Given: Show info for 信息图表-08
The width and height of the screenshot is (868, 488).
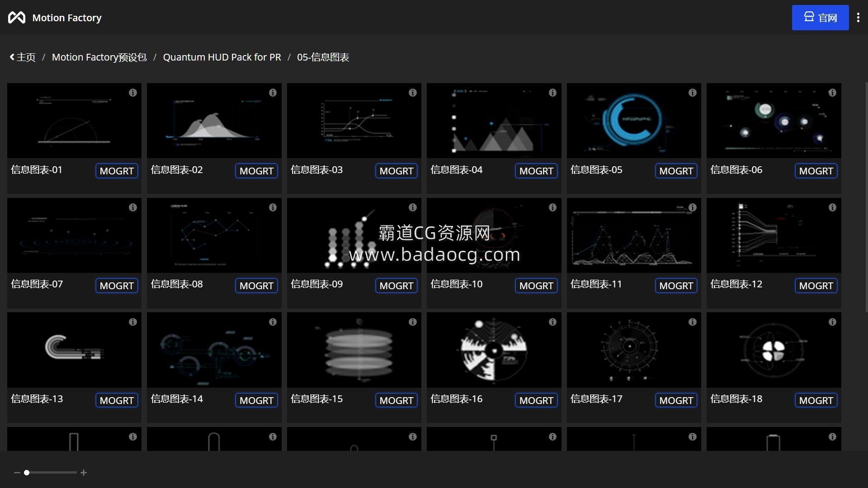Looking at the screenshot, I should coord(273,207).
